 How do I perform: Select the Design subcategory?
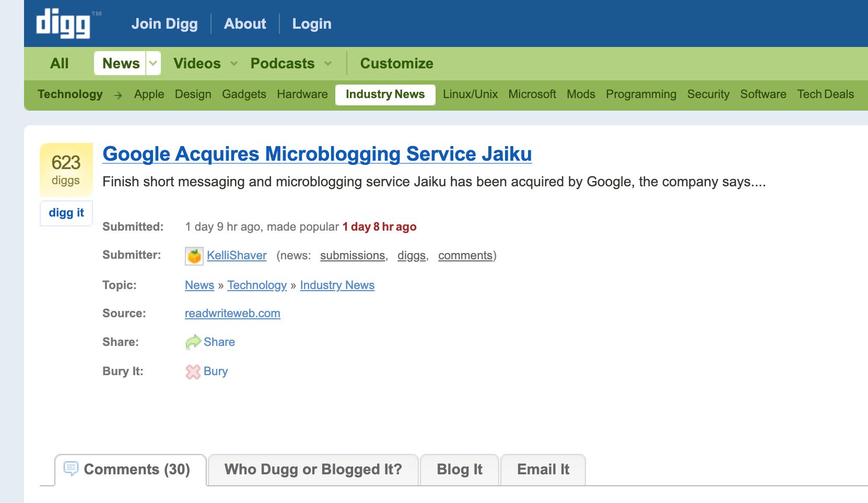193,94
